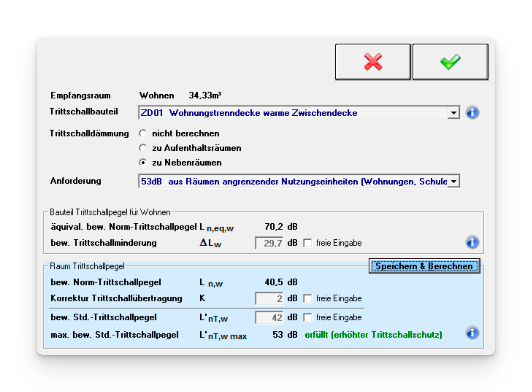The image size is (532, 392).
Task: Confirm with the green checkmark button
Action: point(450,62)
